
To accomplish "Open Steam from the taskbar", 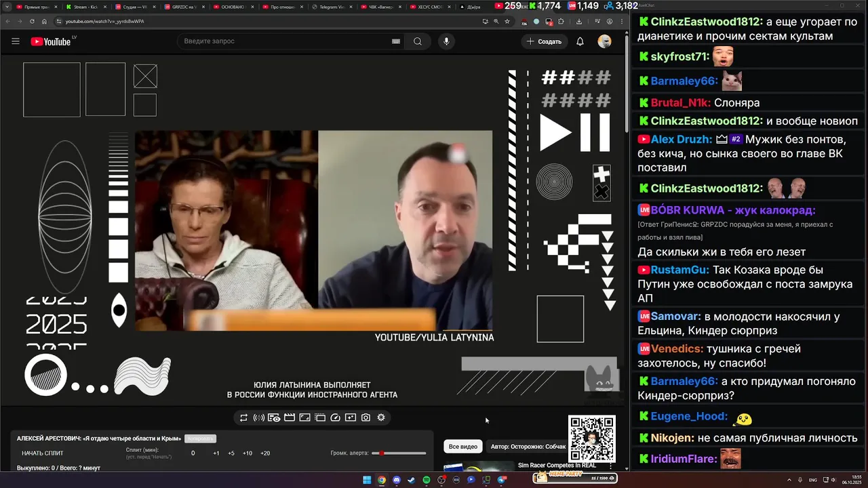I will (412, 480).
